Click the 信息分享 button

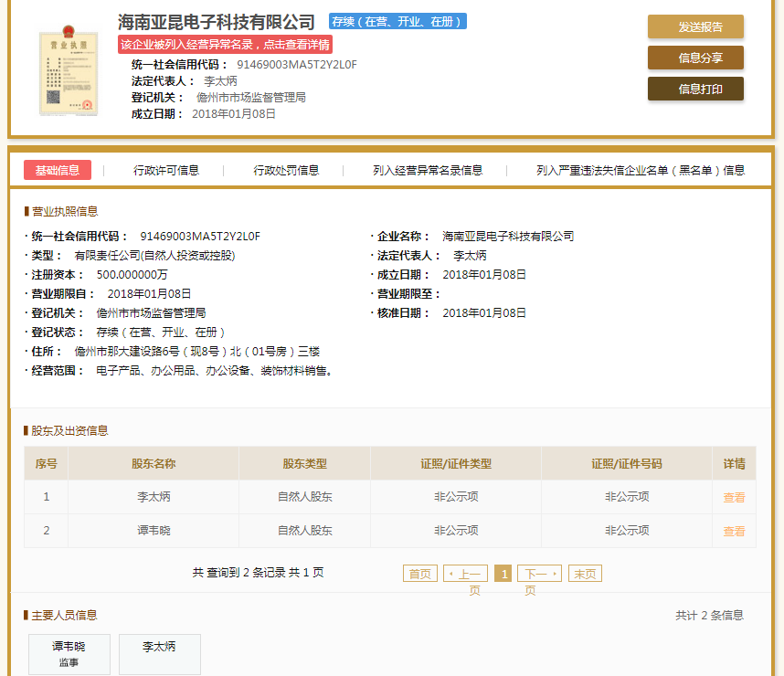(x=695, y=58)
